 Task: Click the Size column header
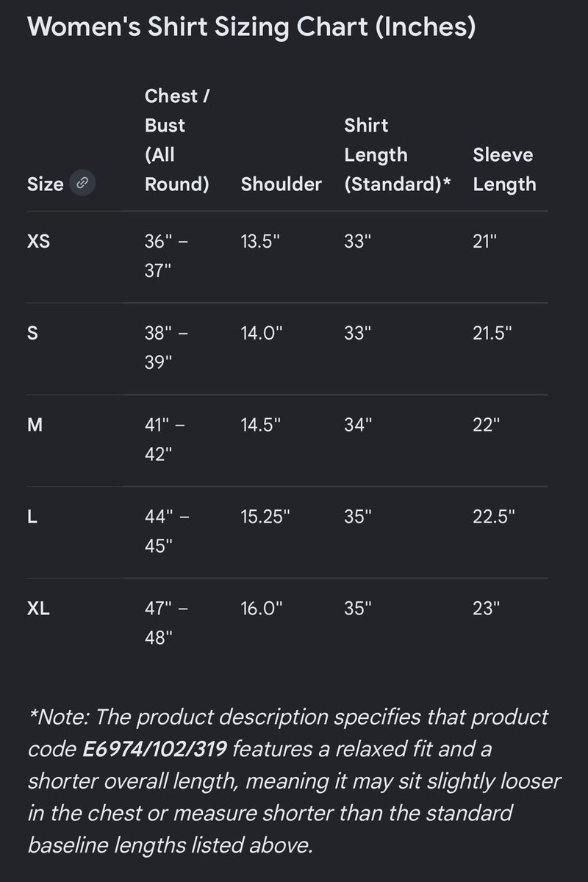[x=46, y=184]
